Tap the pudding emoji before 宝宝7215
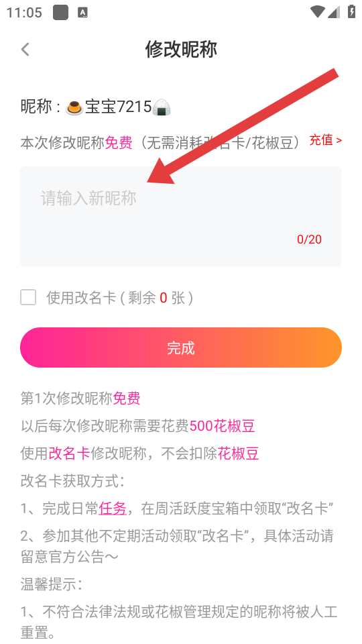 pos(74,108)
